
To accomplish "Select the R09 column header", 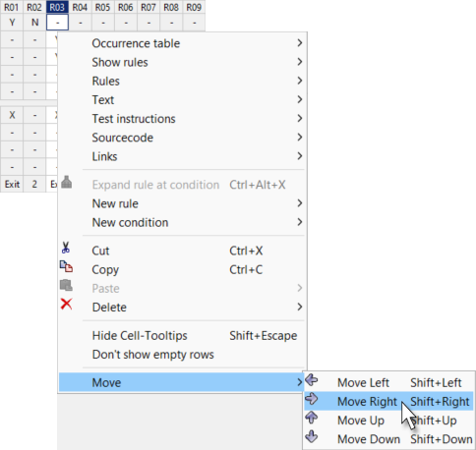I will (194, 7).
